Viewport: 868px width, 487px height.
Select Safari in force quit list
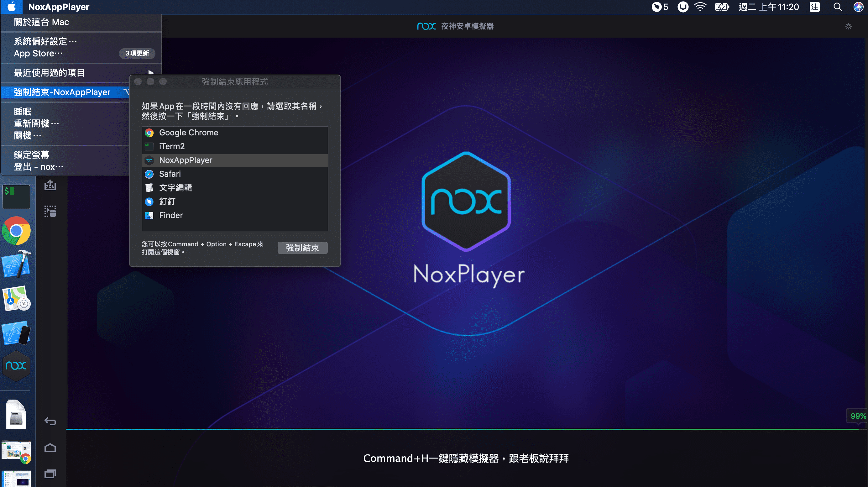[x=235, y=174]
